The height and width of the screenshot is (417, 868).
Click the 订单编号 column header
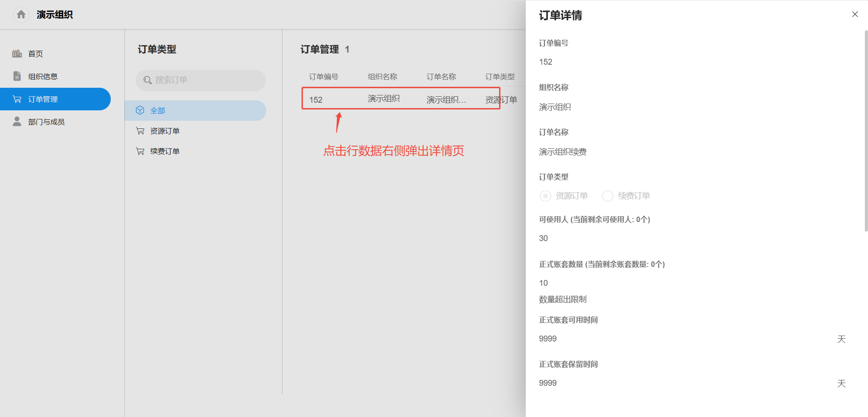pos(323,76)
